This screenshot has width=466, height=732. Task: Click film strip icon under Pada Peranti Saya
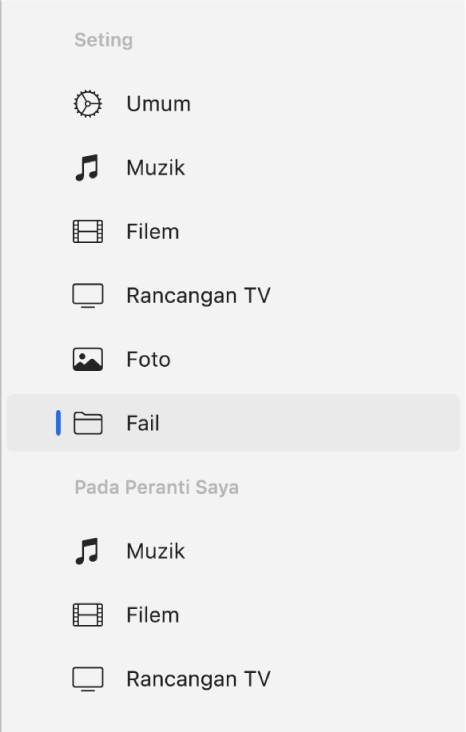tap(88, 615)
